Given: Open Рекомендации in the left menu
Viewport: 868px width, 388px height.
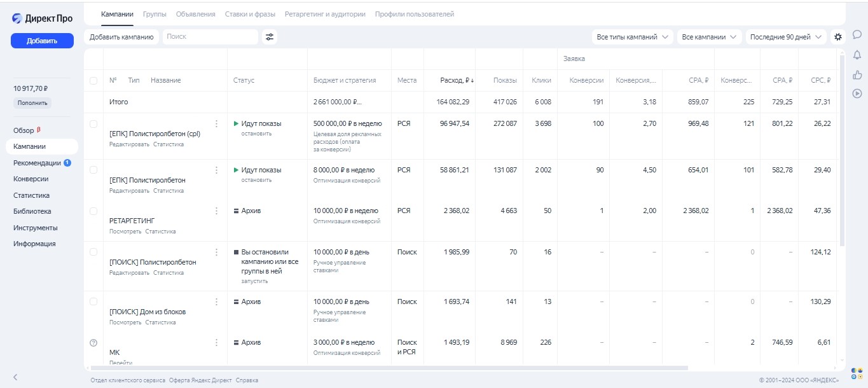Looking at the screenshot, I should tap(38, 163).
